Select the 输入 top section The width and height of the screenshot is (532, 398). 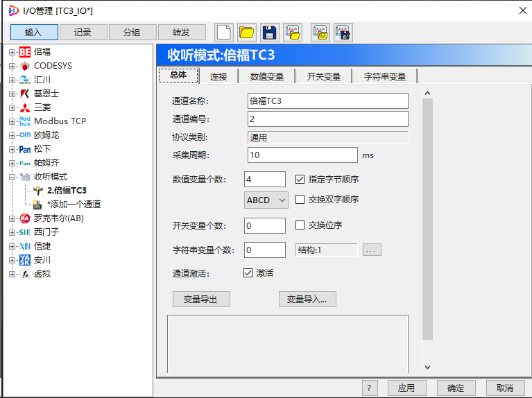(x=33, y=32)
